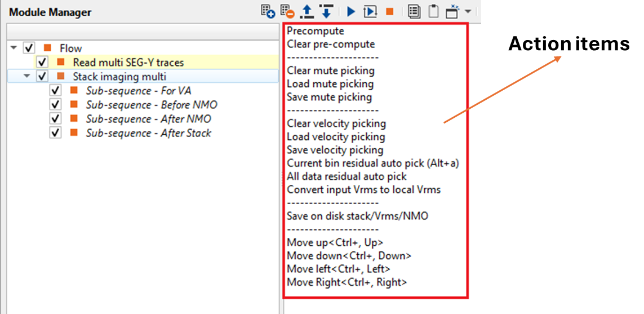This screenshot has height=314, width=644.
Task: Choose Save velocity picking
Action: [335, 150]
